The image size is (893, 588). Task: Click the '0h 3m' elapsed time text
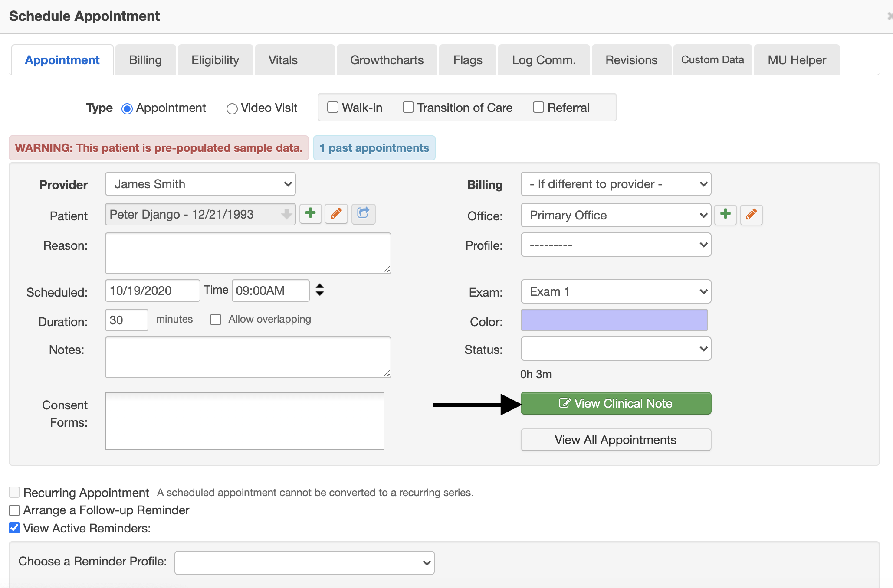(x=536, y=374)
